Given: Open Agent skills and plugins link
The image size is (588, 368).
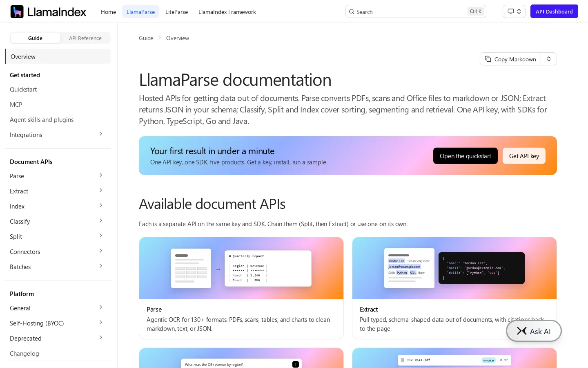Looking at the screenshot, I should point(42,120).
